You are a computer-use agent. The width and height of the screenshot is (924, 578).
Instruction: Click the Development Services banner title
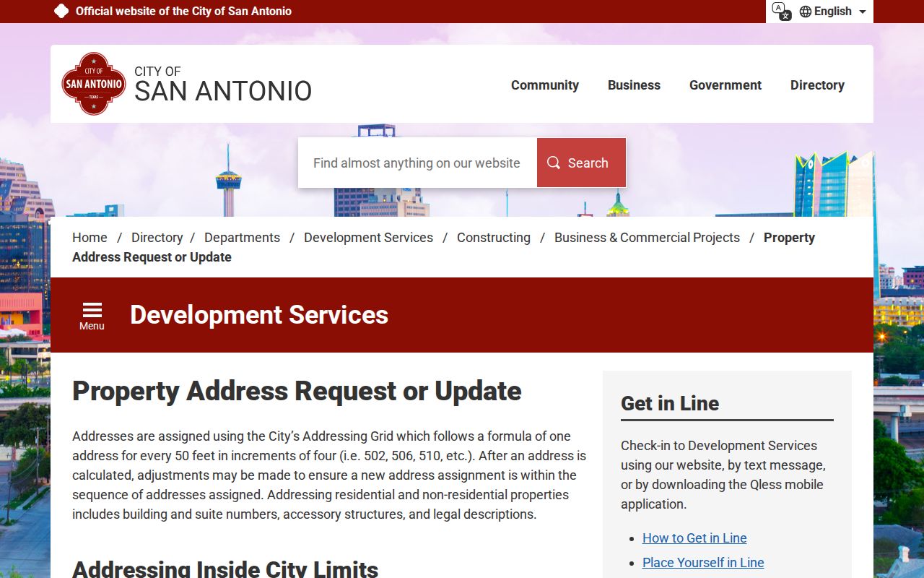tap(259, 315)
